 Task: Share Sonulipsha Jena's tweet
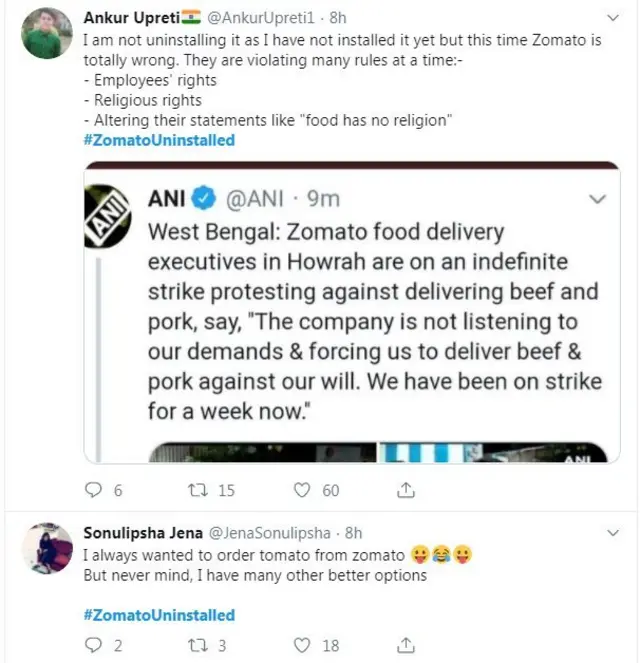tap(406, 646)
